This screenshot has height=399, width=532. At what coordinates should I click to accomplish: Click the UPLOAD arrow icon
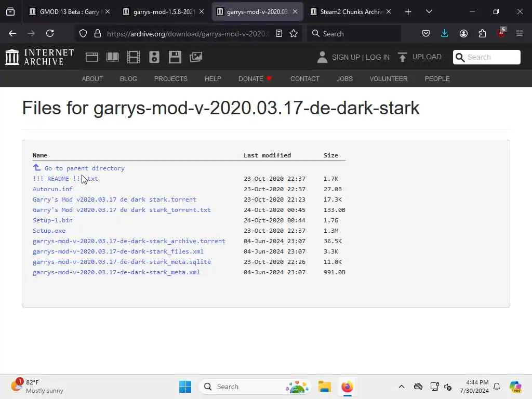(x=403, y=57)
